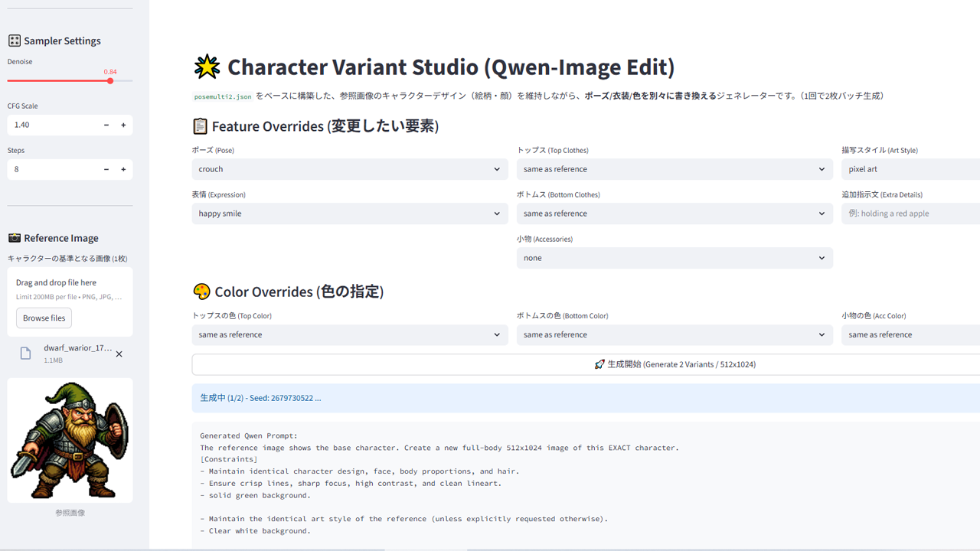Decrease CFG Scale with minus button
Screen dimensions: 980x551
click(106, 125)
